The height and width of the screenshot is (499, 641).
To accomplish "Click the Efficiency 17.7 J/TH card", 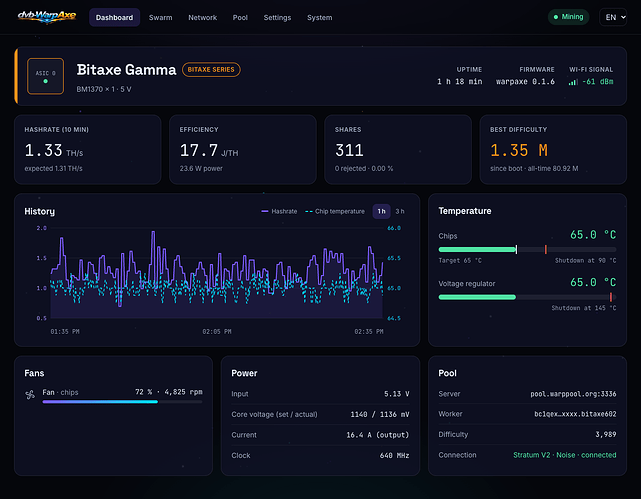I will (243, 150).
